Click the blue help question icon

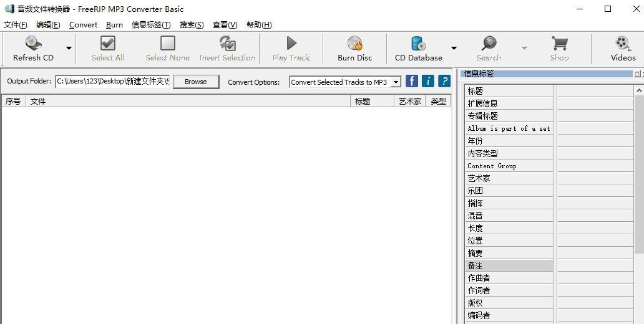(444, 81)
